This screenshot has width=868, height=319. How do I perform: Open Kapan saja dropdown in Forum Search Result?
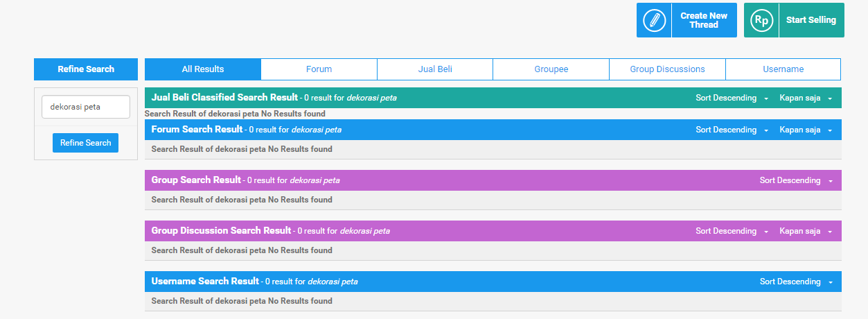click(x=806, y=130)
